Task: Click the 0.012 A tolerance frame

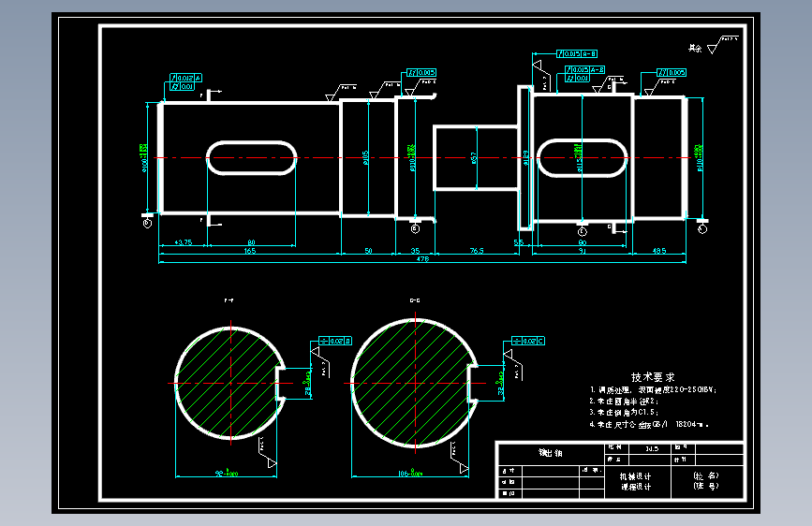Action: 186,79
